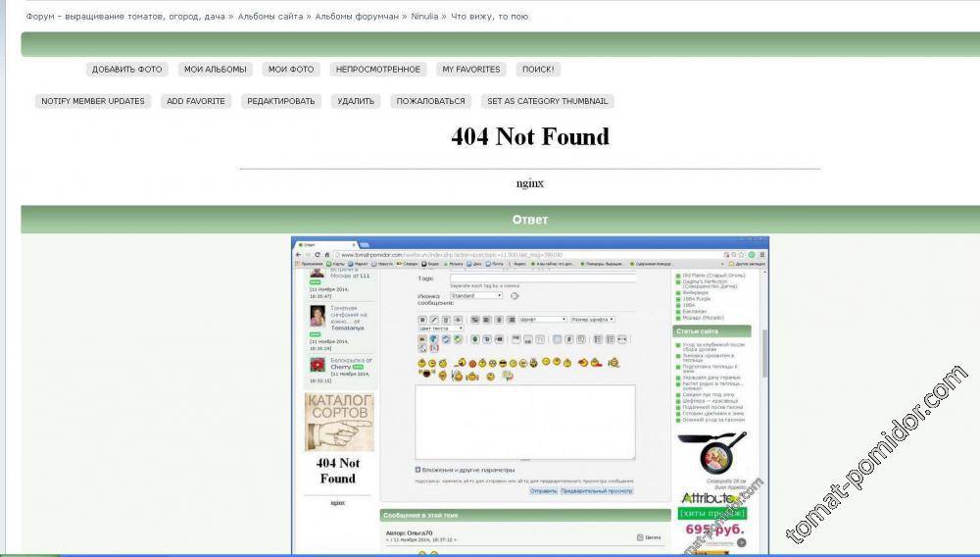Open the Standard icon dropdown in the screenshot
This screenshot has height=557, width=980.
pos(476,295)
